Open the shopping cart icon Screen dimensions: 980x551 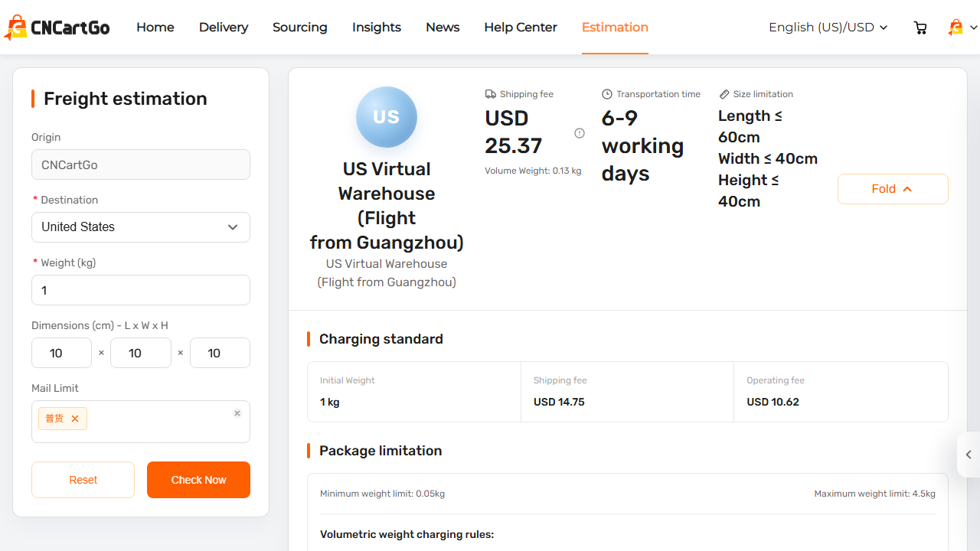coord(920,28)
